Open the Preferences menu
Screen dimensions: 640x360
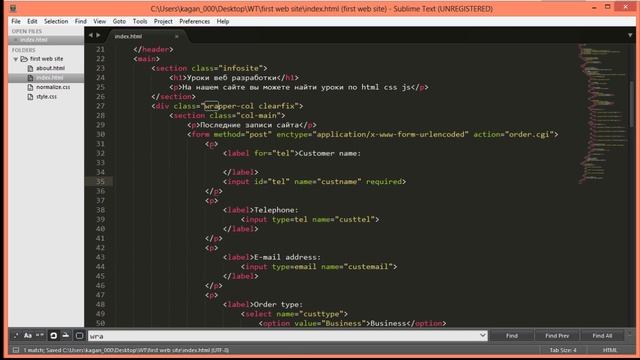(194, 21)
